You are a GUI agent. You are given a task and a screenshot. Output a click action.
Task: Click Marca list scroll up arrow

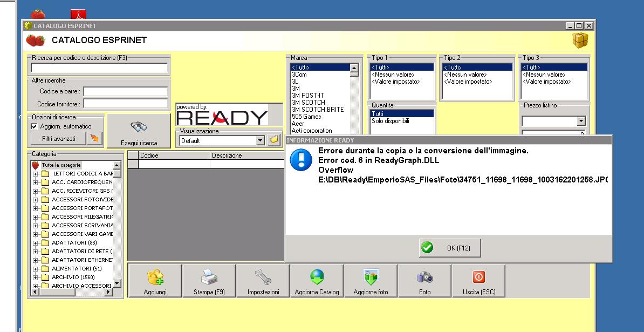[354, 68]
